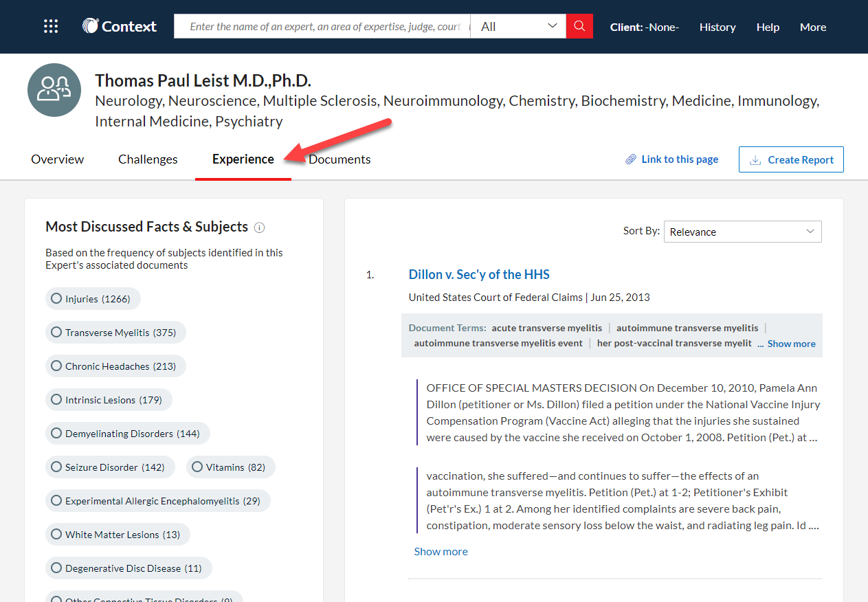868x602 pixels.
Task: Select the Experience tab
Action: coord(243,159)
